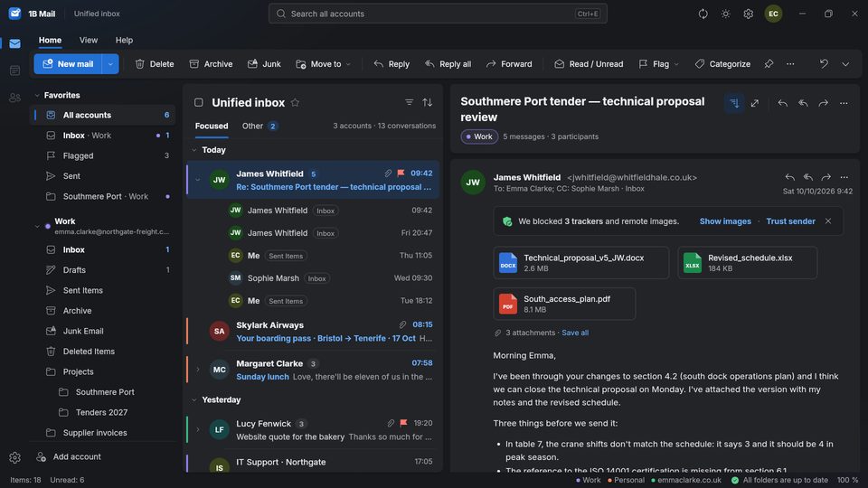Collapse James Whitfield conversation thread
Image resolution: width=868 pixels, height=488 pixels.
click(x=198, y=180)
